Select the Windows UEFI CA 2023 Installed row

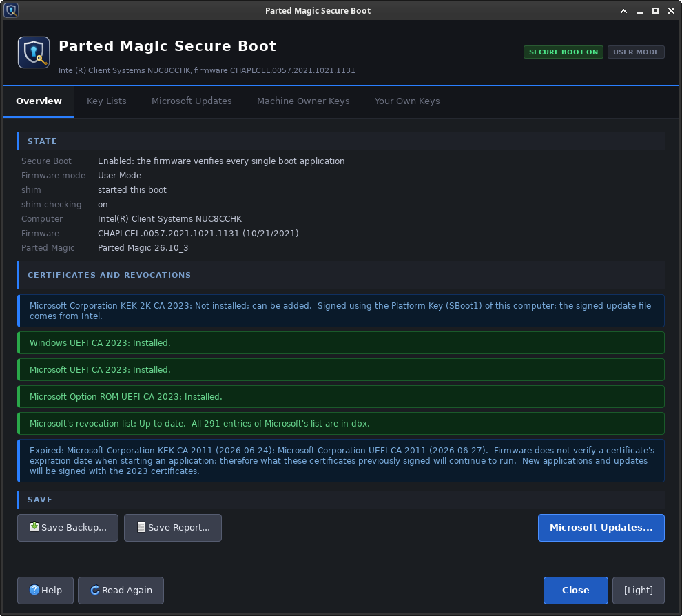click(x=341, y=343)
